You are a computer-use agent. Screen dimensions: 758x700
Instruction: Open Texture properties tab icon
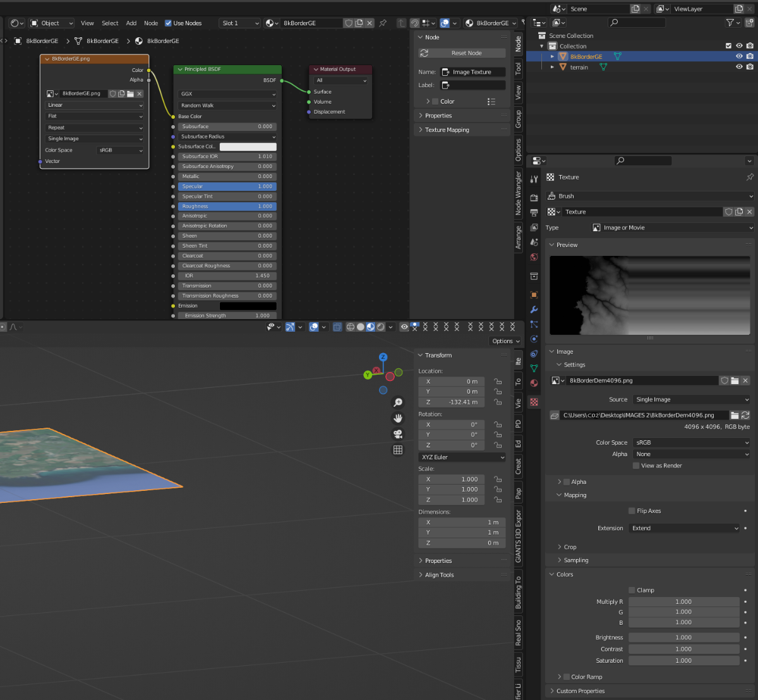coord(534,402)
